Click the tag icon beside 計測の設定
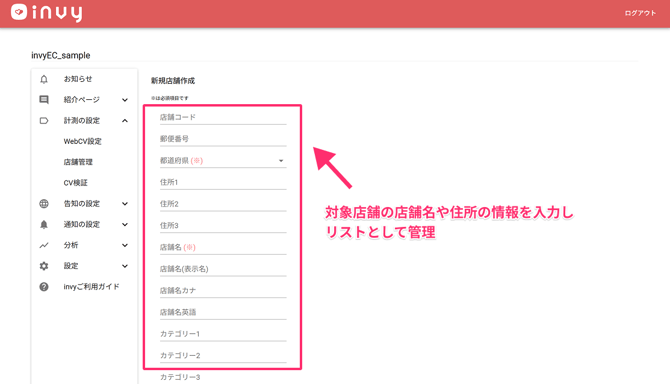 point(44,120)
